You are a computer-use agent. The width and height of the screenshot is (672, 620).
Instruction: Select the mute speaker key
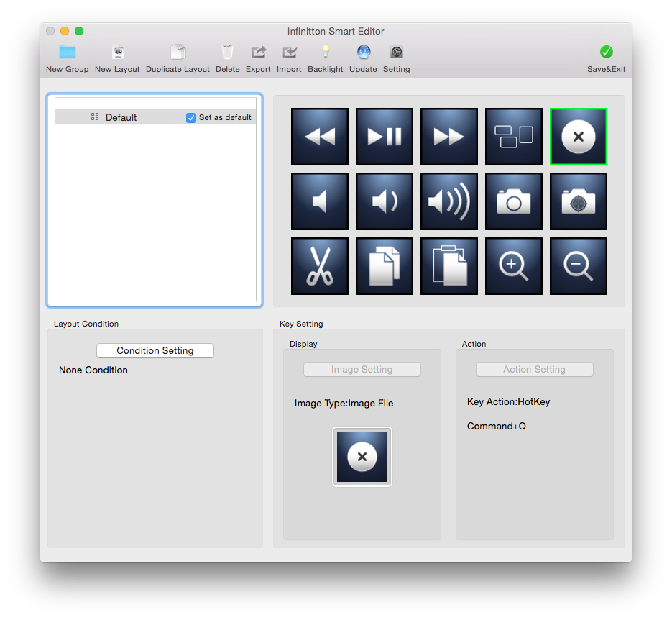tap(320, 201)
